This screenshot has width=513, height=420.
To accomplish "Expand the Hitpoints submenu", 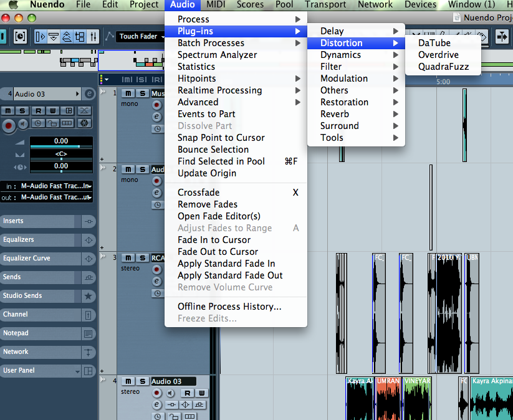I will click(236, 79).
